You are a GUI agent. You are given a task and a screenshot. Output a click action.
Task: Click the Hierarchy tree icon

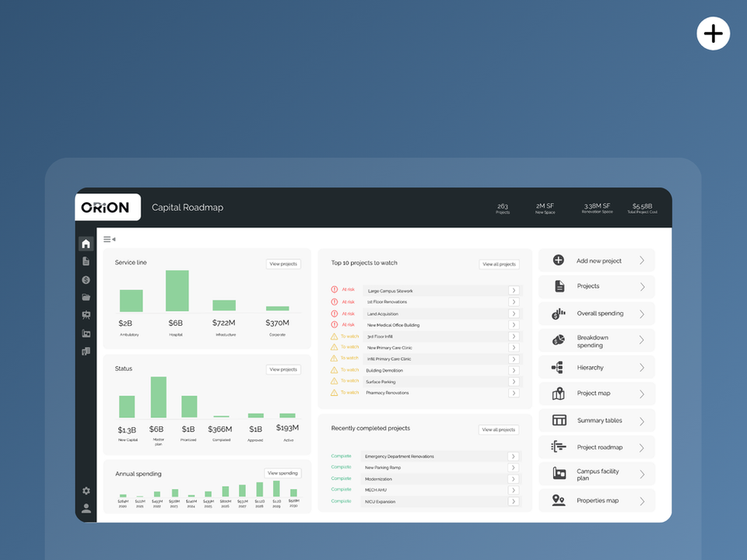coord(557,367)
